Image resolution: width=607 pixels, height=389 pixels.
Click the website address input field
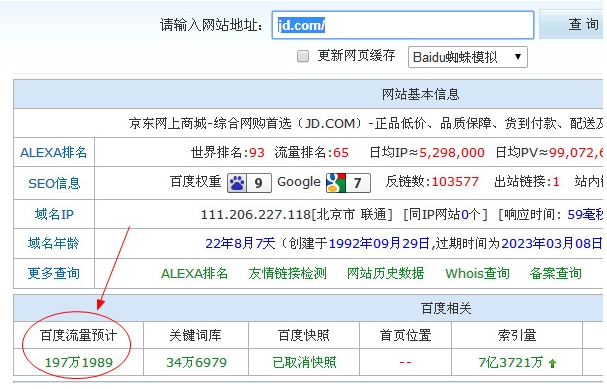click(x=403, y=25)
